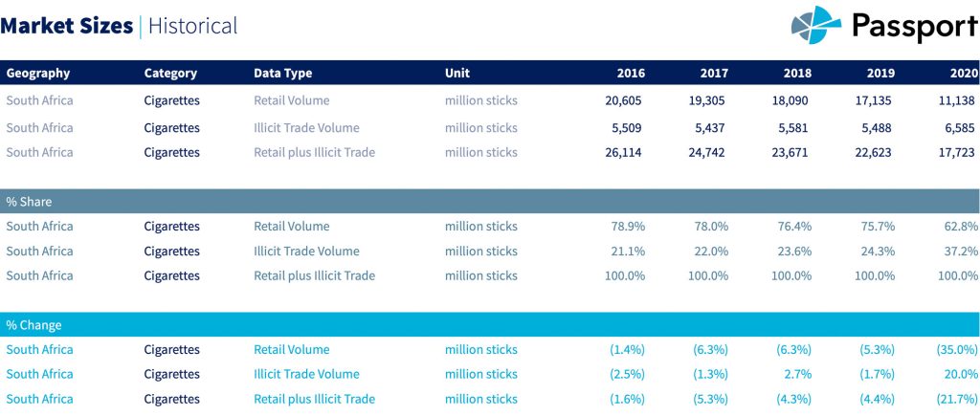
Task: Select the Historical heading text
Action: click(x=192, y=26)
